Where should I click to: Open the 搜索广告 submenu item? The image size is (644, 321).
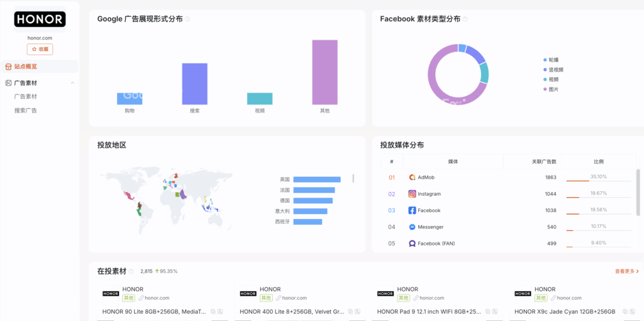pyautogui.click(x=25, y=111)
